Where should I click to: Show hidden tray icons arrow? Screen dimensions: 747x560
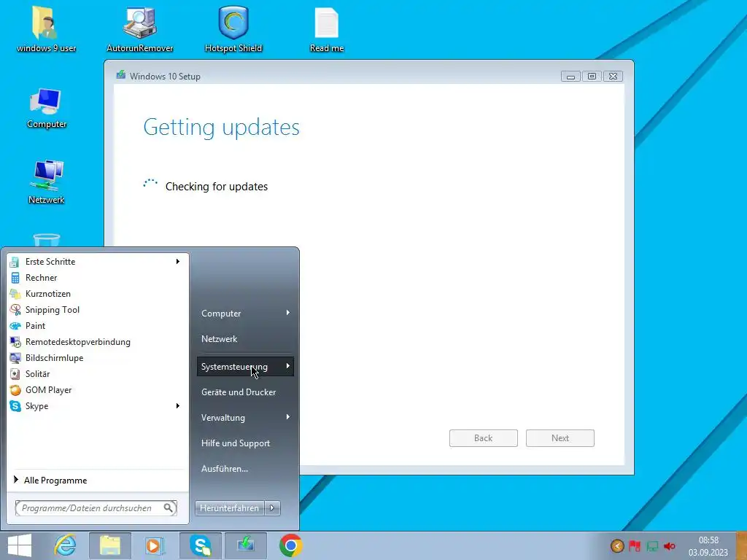click(x=617, y=545)
